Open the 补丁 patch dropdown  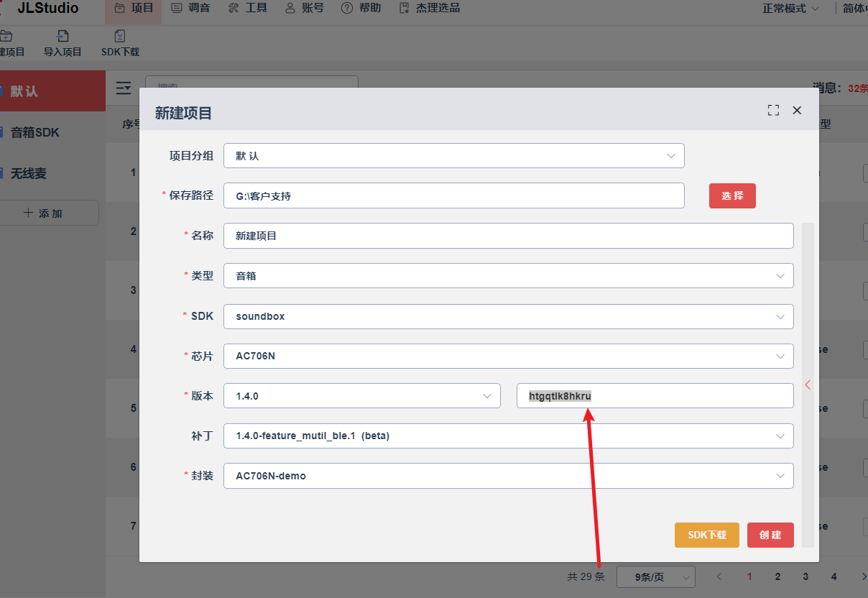pyautogui.click(x=509, y=436)
